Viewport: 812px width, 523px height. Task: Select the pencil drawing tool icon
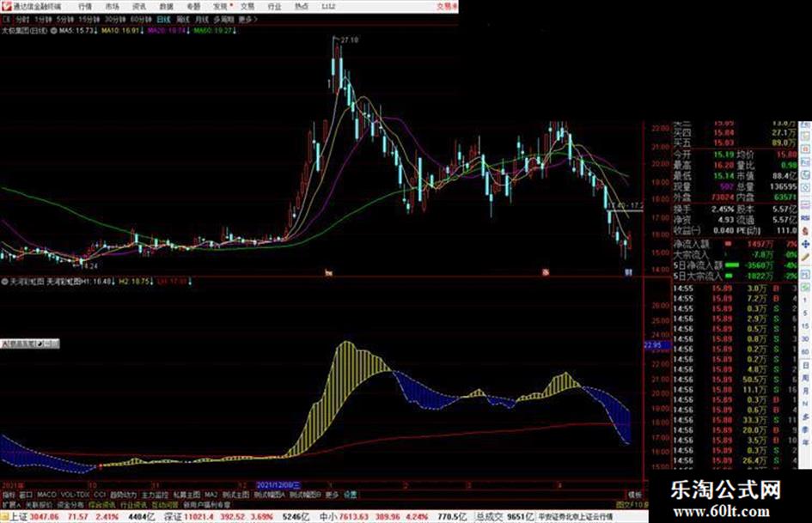click(x=805, y=257)
